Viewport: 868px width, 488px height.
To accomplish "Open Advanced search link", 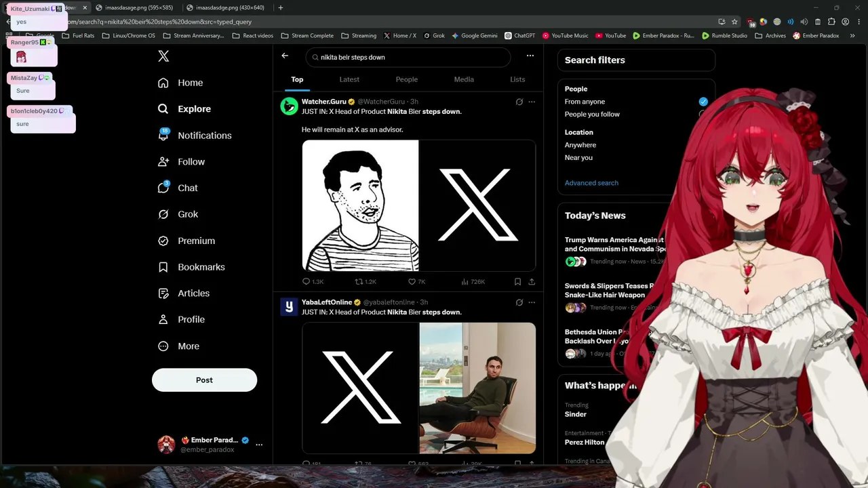I will pos(591,183).
